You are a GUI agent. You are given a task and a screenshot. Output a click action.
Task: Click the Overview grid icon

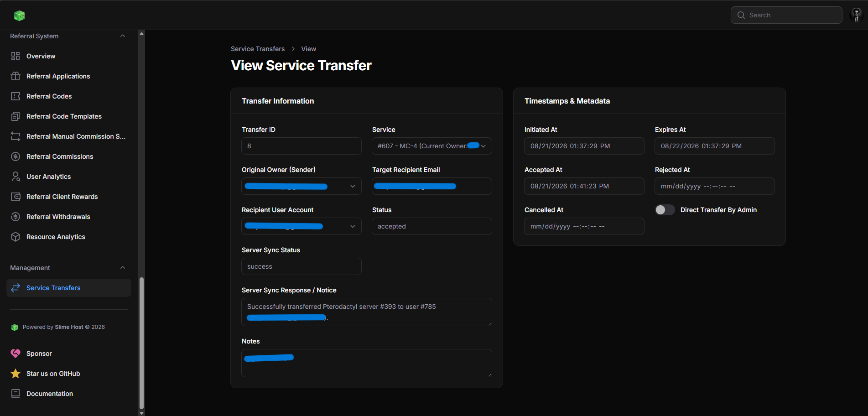point(16,56)
